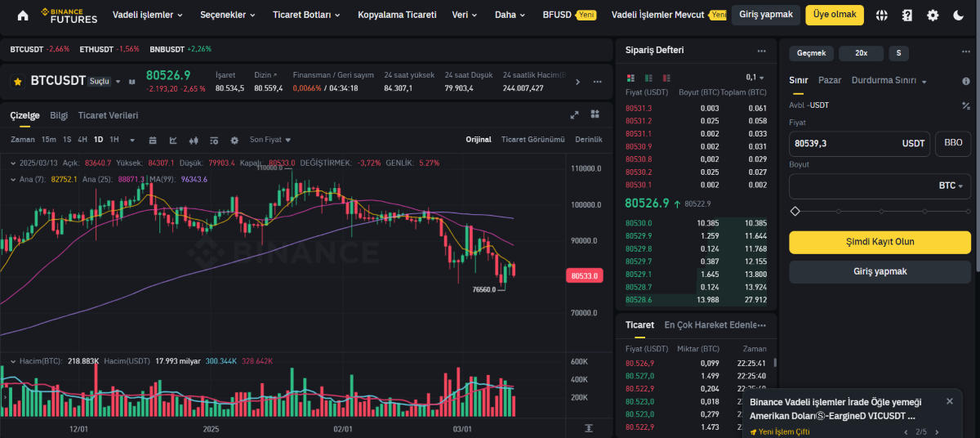Open the Binance Futures logo link
Viewport: 980px width, 438px height.
pyautogui.click(x=69, y=15)
